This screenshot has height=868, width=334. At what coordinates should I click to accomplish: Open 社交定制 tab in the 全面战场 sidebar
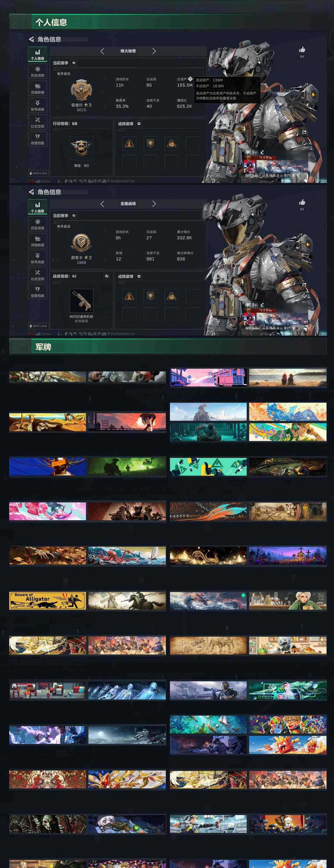(x=37, y=275)
